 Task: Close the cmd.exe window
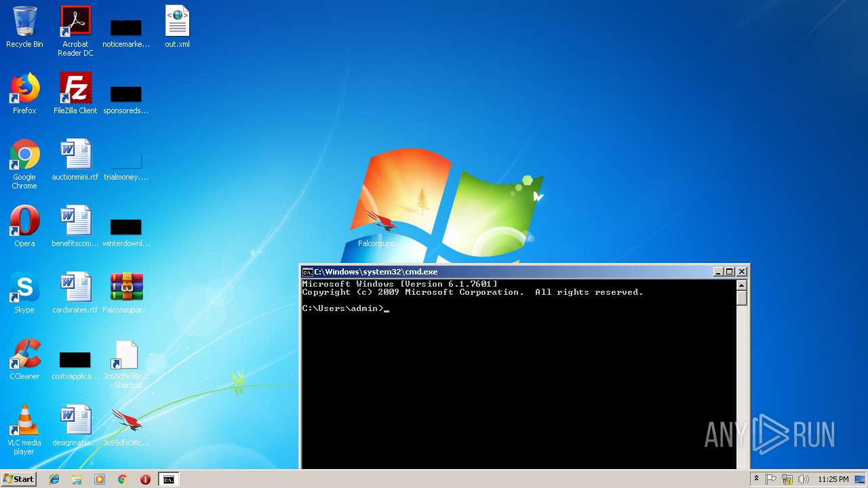742,272
